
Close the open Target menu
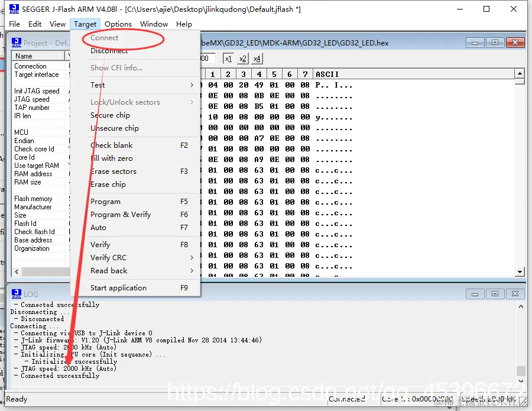point(85,24)
